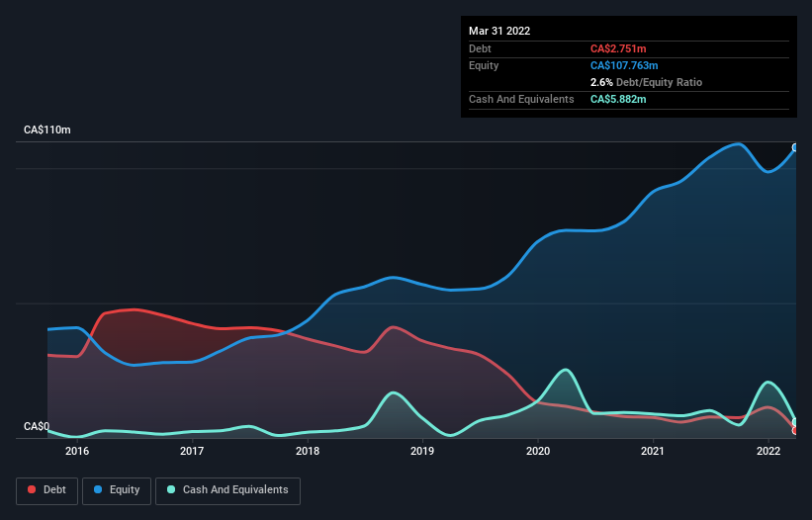Click the 2021 x-axis label
This screenshot has width=812, height=520.
653,451
